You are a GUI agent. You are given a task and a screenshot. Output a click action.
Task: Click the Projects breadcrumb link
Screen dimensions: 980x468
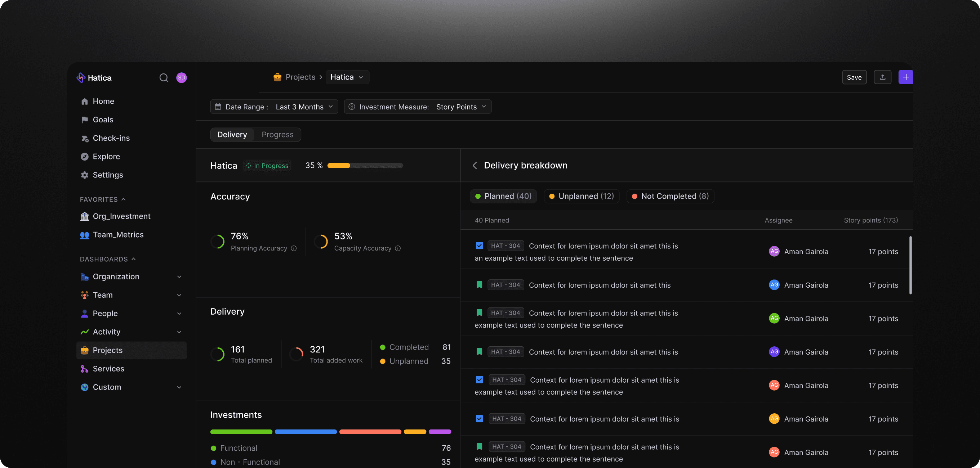[x=300, y=77]
